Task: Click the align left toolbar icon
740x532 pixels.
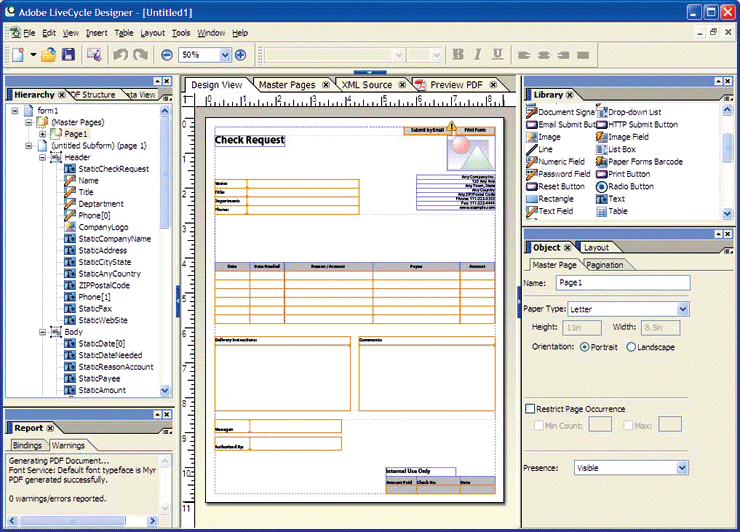Action: point(524,55)
